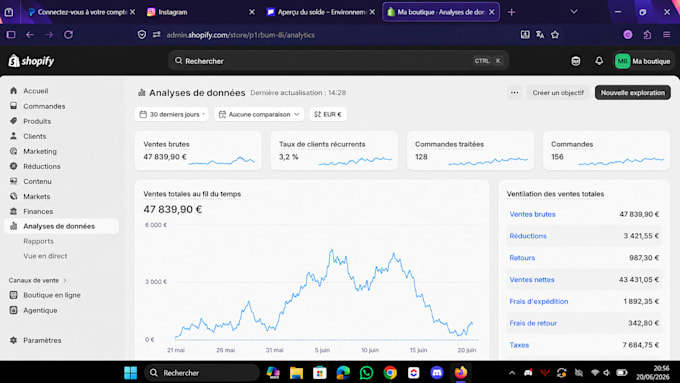Bookmark the page with the star icon
680x383 pixels.
pos(555,35)
